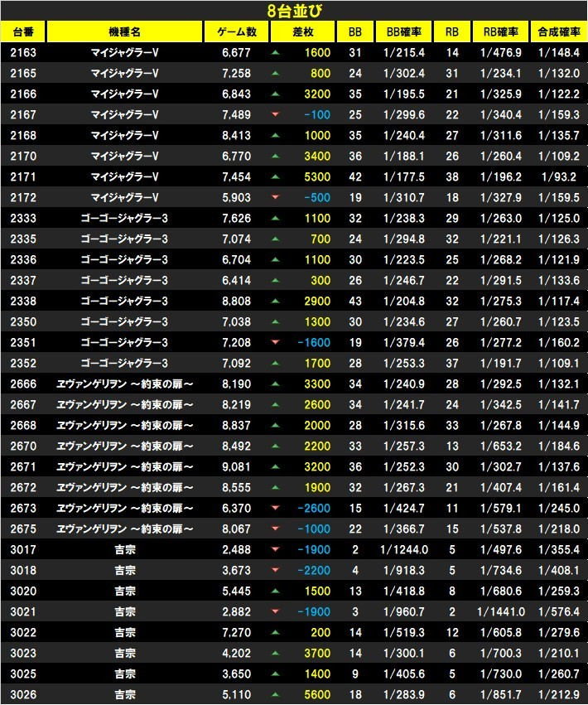Click RB probability 1/1441.0
Image resolution: width=588 pixels, height=705 pixels.
[501, 611]
